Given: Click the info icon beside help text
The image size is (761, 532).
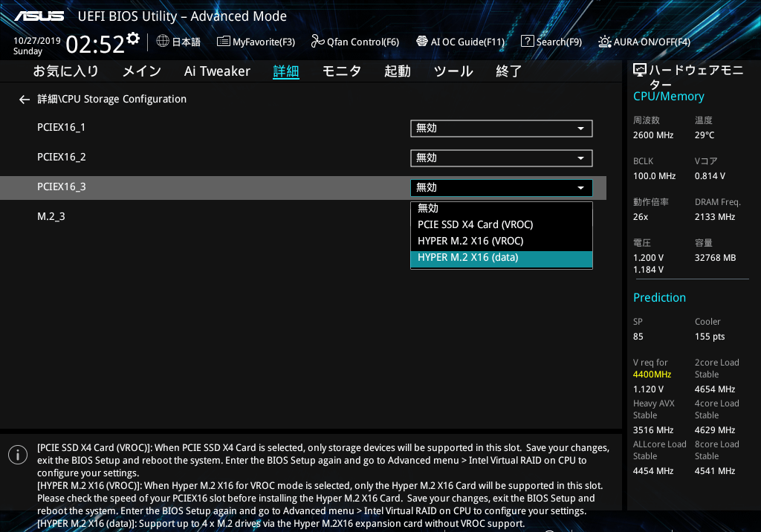Looking at the screenshot, I should pyautogui.click(x=18, y=455).
